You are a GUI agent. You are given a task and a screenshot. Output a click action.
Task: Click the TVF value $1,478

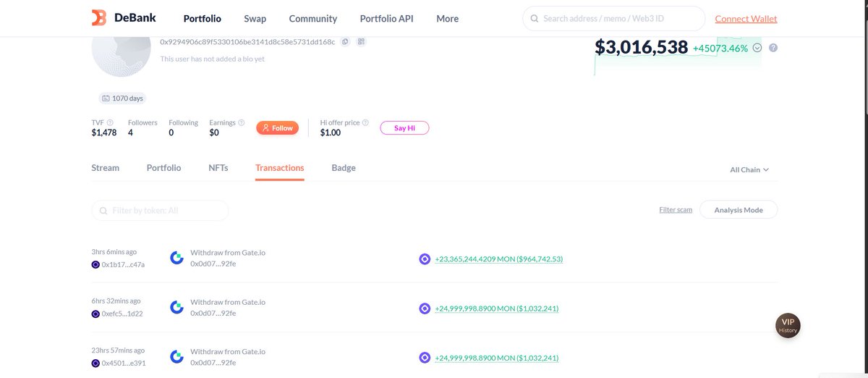[104, 133]
